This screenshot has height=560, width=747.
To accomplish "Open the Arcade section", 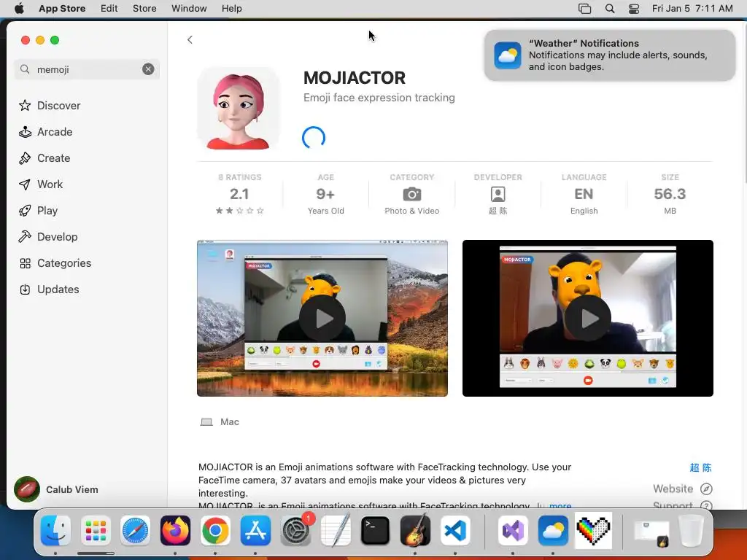I will 55,132.
